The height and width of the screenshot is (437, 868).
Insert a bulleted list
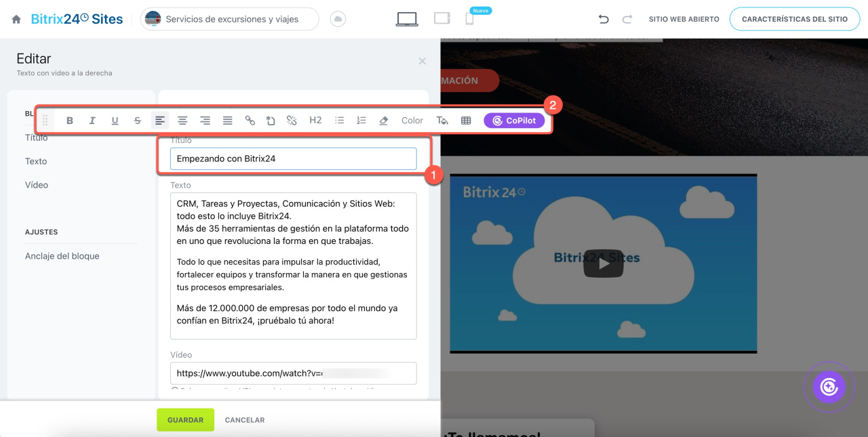(340, 121)
